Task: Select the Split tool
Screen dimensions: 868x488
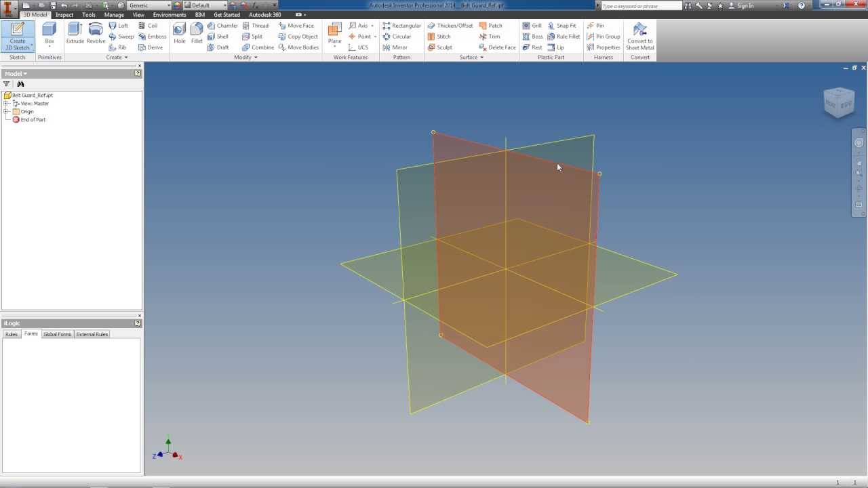Action: (x=252, y=37)
